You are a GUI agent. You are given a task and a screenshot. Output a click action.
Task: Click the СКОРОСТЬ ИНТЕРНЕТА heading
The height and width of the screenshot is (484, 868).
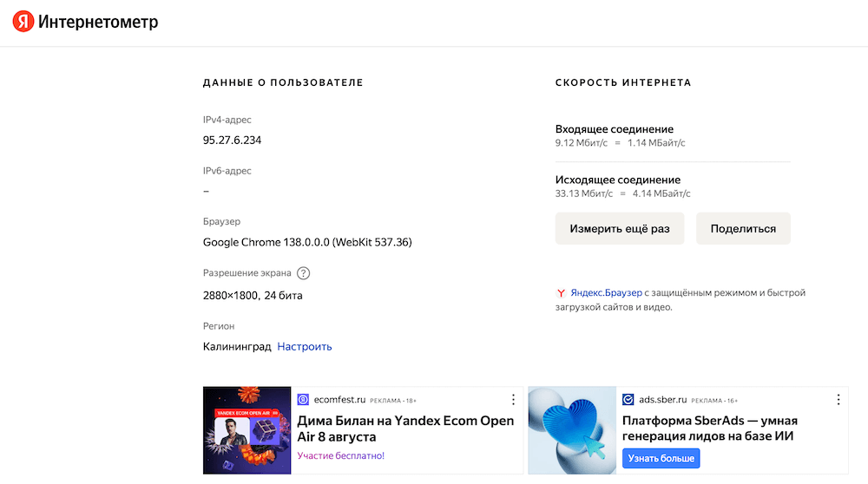click(x=623, y=82)
